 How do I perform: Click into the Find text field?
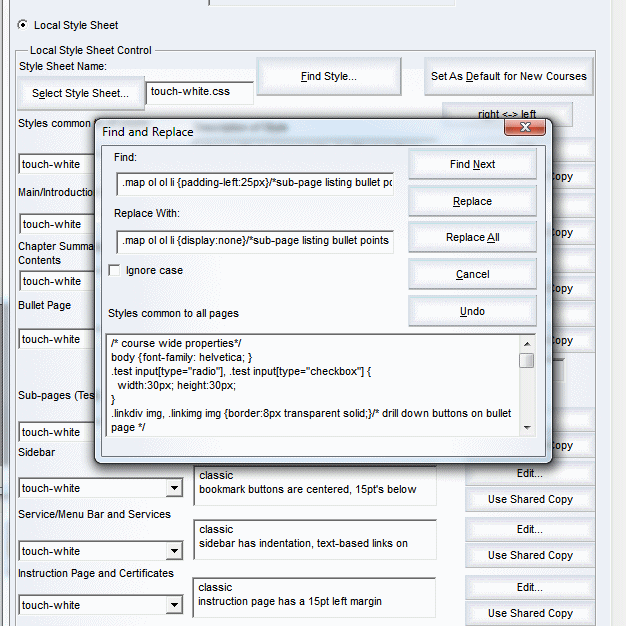click(255, 183)
